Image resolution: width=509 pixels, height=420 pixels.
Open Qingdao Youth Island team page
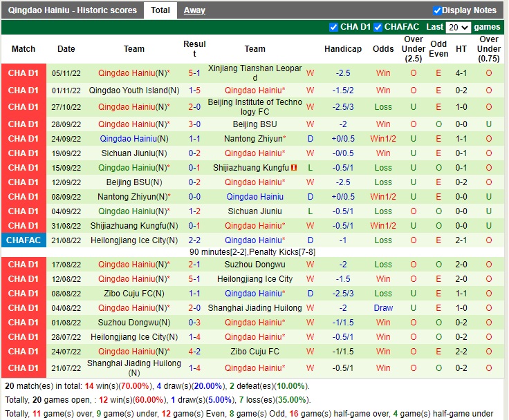point(134,90)
